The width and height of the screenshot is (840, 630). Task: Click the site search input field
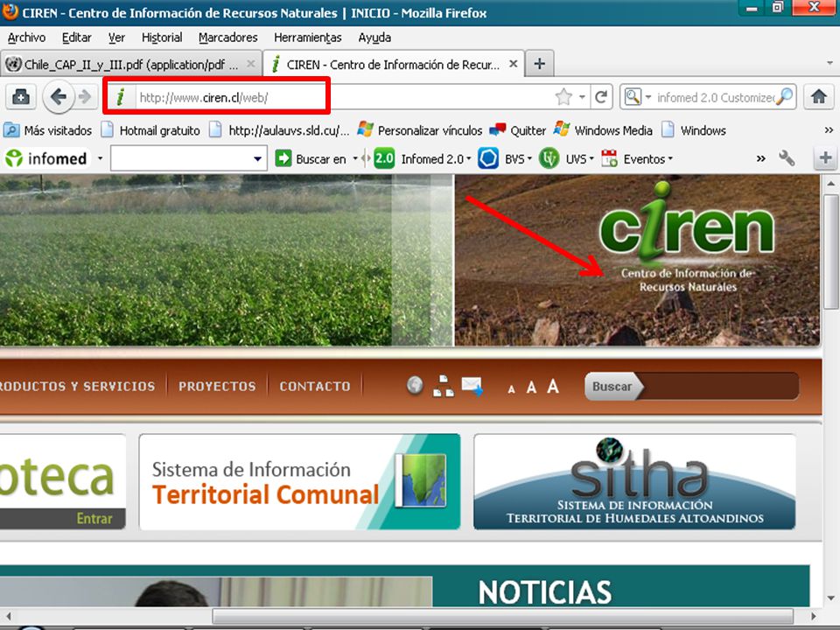pos(720,386)
